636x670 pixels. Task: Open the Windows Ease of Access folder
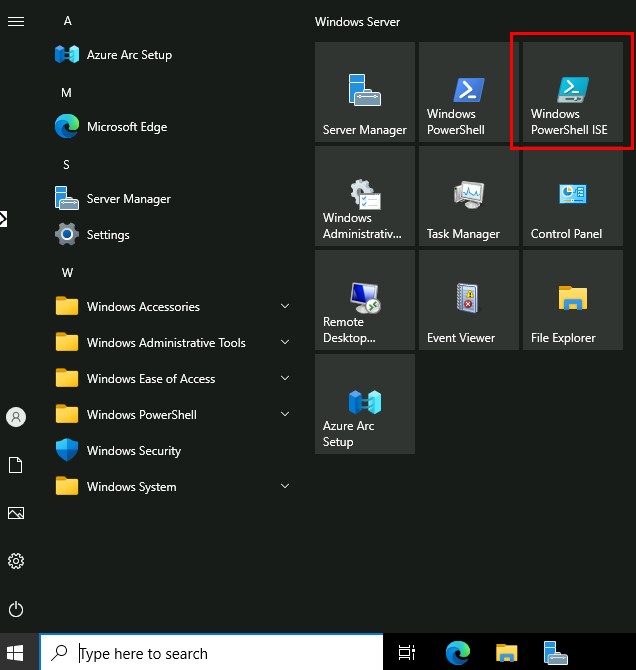tap(173, 379)
